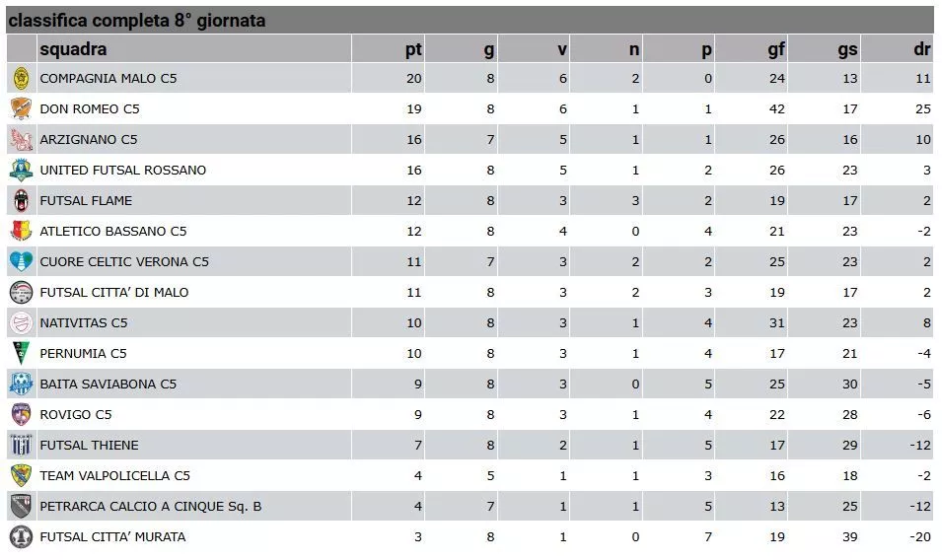Click United Futsal Rossano's badge icon
The image size is (942, 560).
click(21, 170)
